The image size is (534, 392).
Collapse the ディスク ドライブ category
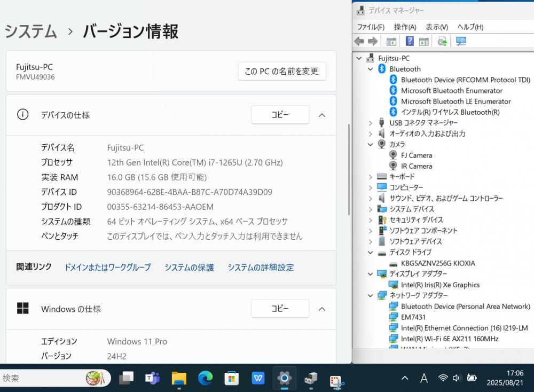371,253
